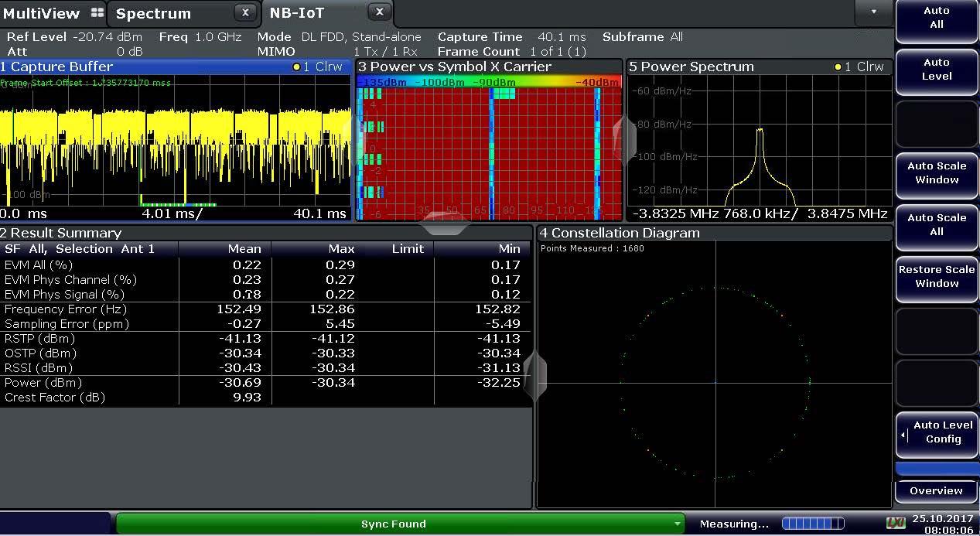
Task: Expand the Sync Found status bar dropdown
Action: (x=678, y=524)
